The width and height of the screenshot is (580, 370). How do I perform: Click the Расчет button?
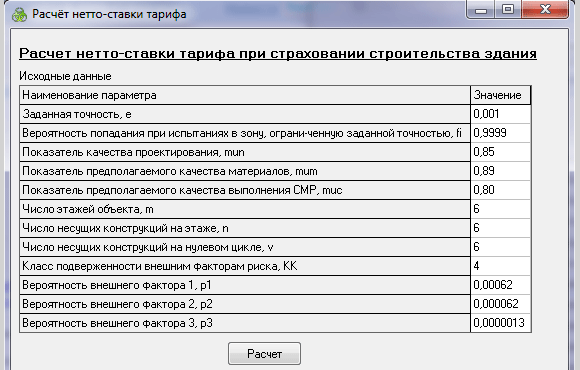(264, 354)
